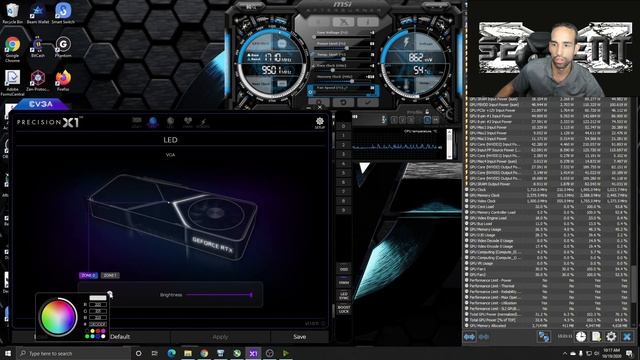Click the Brightness slider in Precision X1
The image size is (640, 360).
click(x=219, y=295)
